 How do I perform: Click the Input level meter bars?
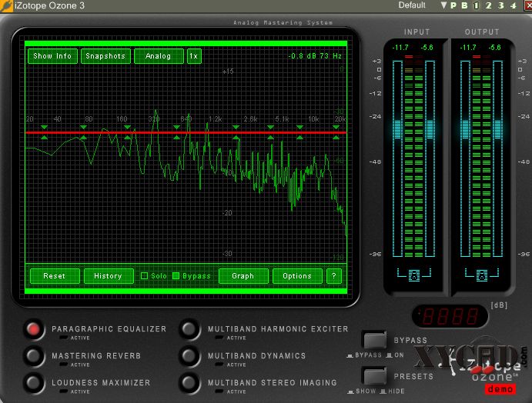click(x=414, y=156)
